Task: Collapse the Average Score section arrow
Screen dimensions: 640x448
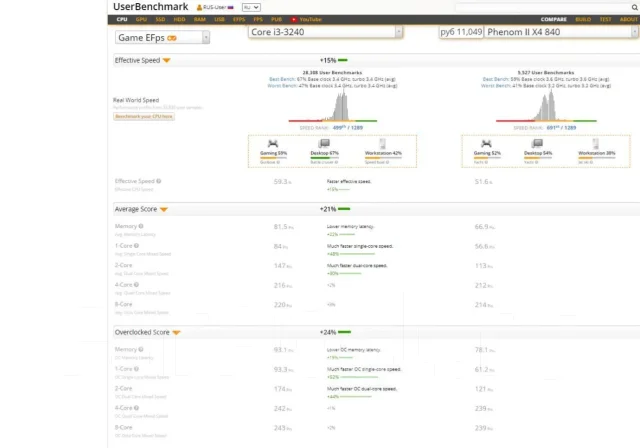Action: pos(164,209)
